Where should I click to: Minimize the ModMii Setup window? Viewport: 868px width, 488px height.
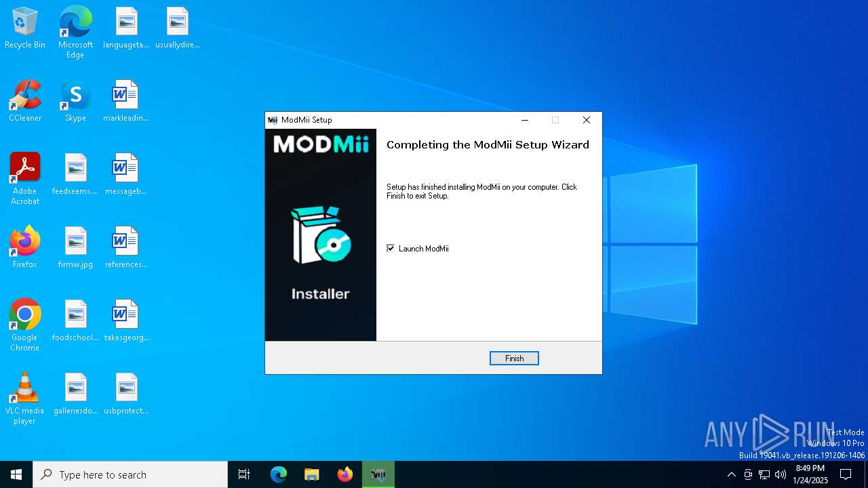[524, 120]
